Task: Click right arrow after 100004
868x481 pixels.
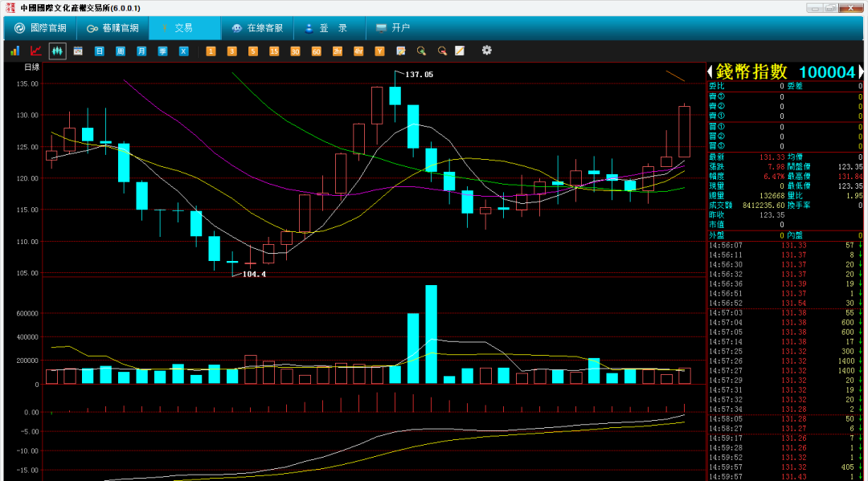Action: (x=861, y=71)
